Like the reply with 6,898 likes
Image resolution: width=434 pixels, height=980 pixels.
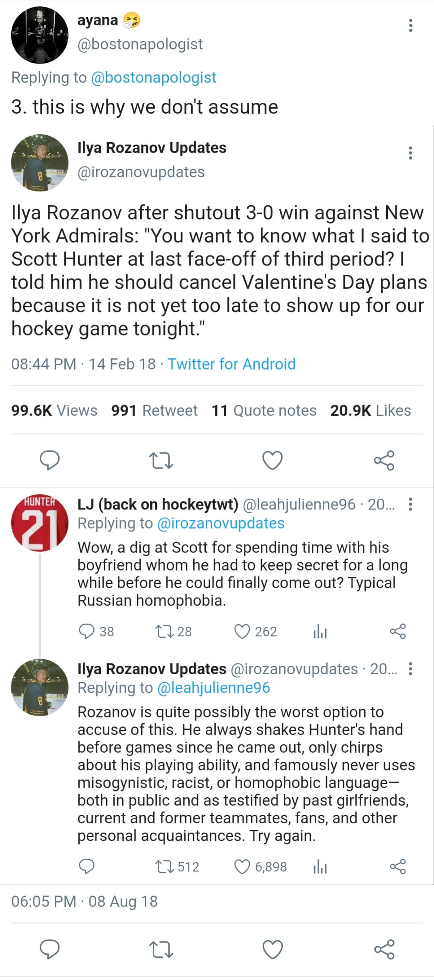point(260,867)
